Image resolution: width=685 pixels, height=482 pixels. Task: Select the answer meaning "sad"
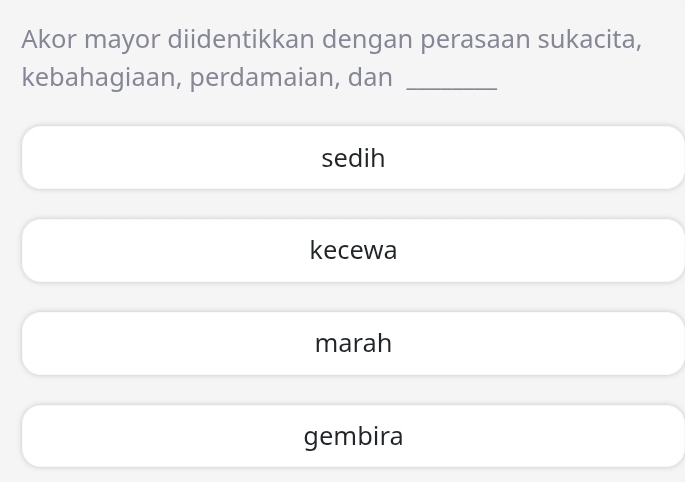click(x=353, y=158)
